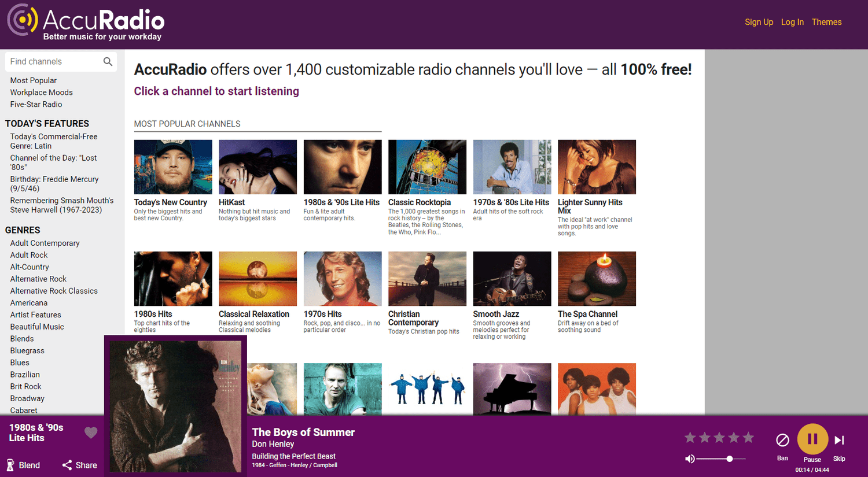This screenshot has height=477, width=868.
Task: Select the Alternative Rock genre
Action: (x=38, y=279)
